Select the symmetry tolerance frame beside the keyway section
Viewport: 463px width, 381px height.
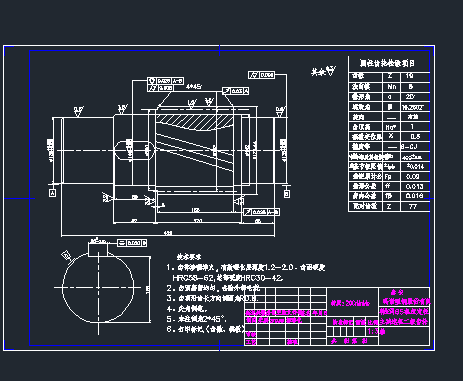coord(132,243)
